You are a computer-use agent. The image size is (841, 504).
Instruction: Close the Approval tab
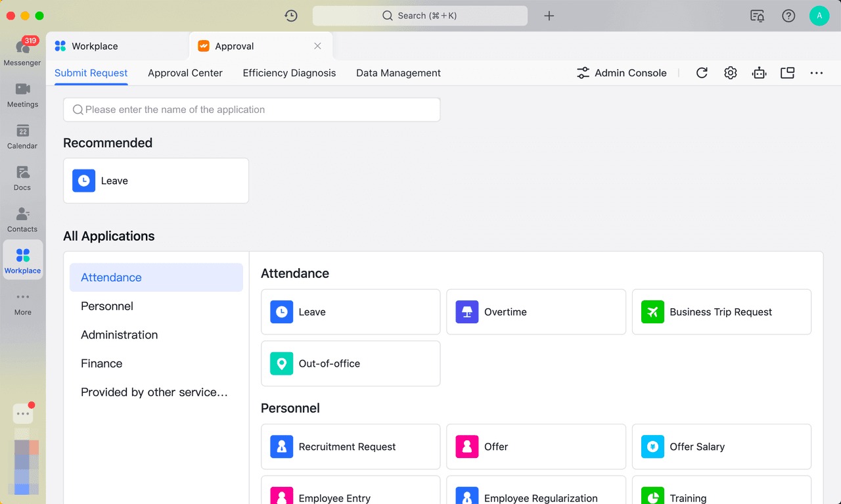coord(317,46)
